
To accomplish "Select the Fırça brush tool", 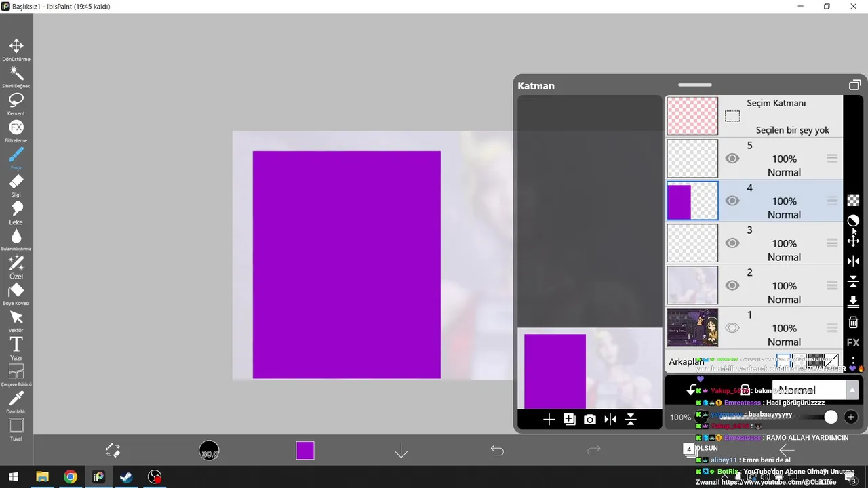I will tap(16, 158).
